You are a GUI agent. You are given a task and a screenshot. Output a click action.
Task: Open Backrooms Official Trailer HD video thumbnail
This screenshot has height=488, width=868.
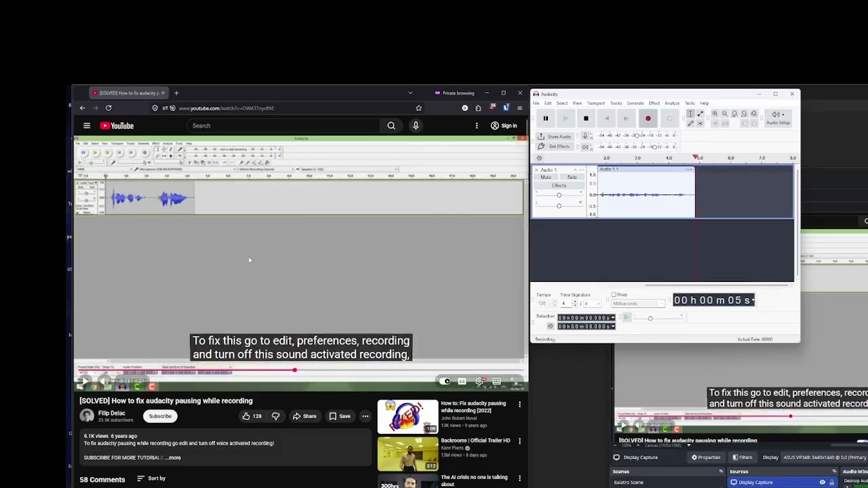[x=408, y=453]
